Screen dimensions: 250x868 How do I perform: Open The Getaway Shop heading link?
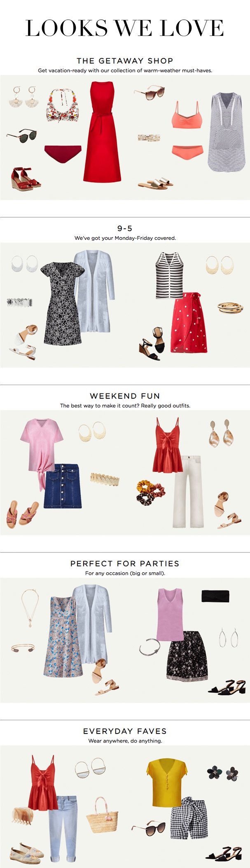click(x=125, y=61)
